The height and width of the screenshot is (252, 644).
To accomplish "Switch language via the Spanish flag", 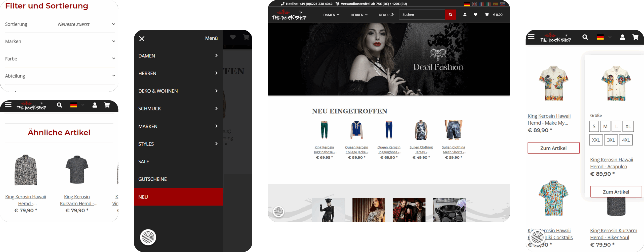I will click(495, 4).
